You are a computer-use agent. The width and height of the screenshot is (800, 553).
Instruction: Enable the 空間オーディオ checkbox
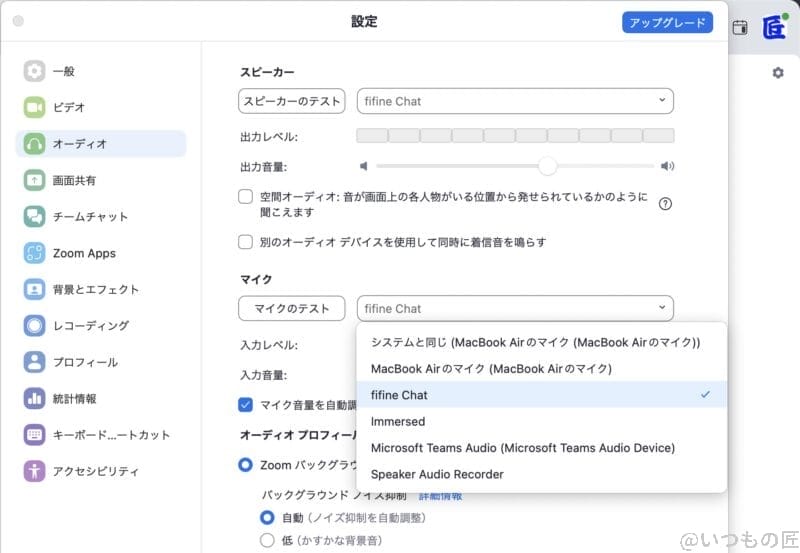pos(245,197)
